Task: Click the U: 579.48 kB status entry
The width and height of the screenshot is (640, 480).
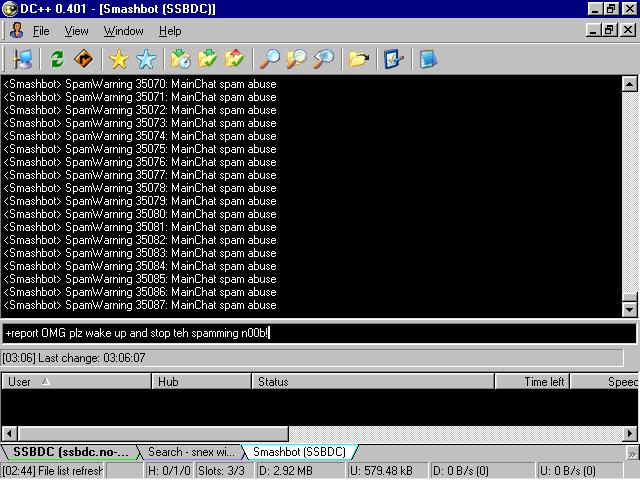Action: point(387,471)
